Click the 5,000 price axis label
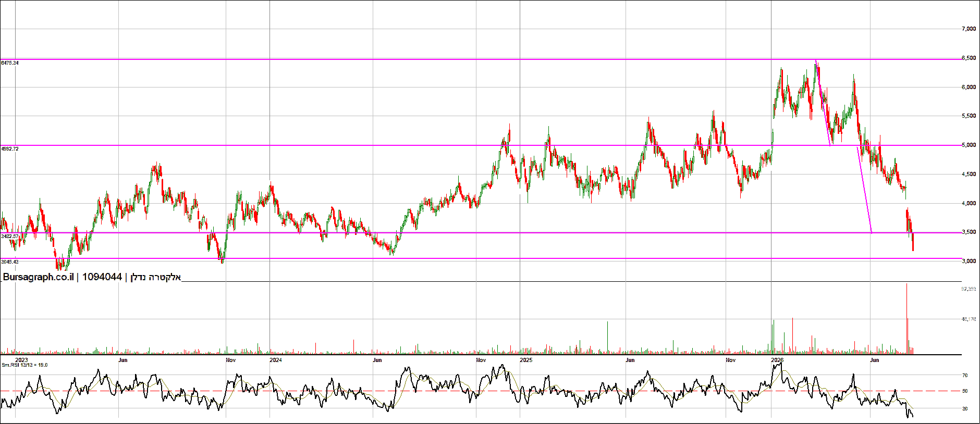This screenshot has width=980, height=424. click(969, 145)
